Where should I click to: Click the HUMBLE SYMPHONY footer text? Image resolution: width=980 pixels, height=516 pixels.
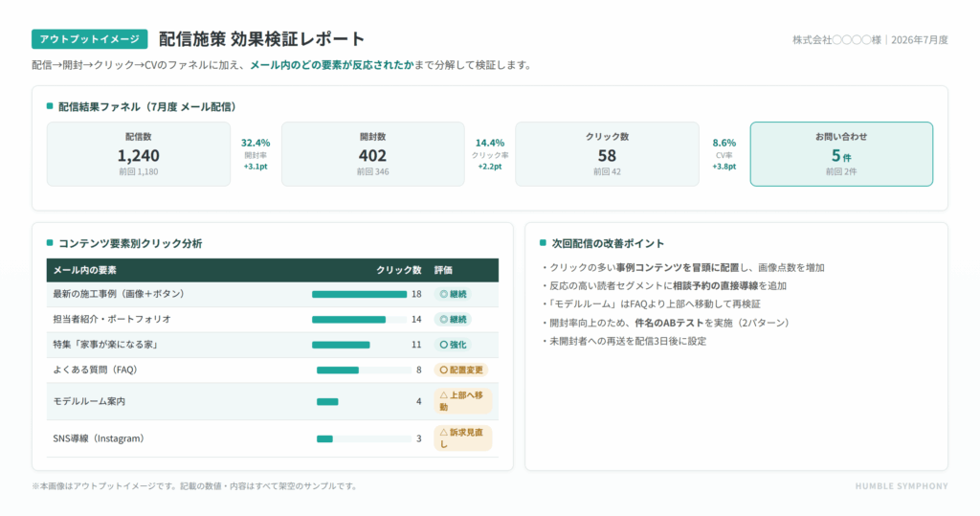click(x=902, y=486)
